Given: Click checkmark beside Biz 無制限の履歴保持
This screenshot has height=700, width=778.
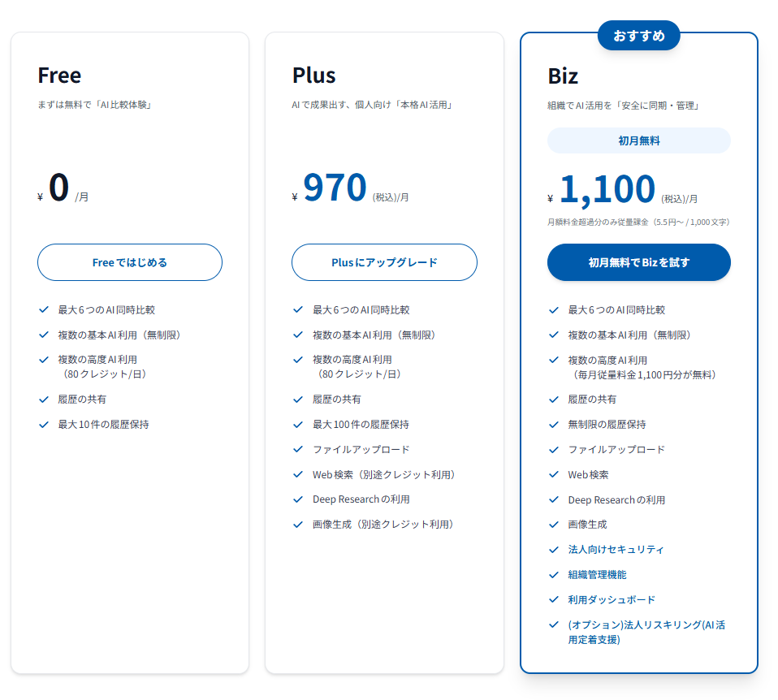Looking at the screenshot, I should [x=554, y=425].
